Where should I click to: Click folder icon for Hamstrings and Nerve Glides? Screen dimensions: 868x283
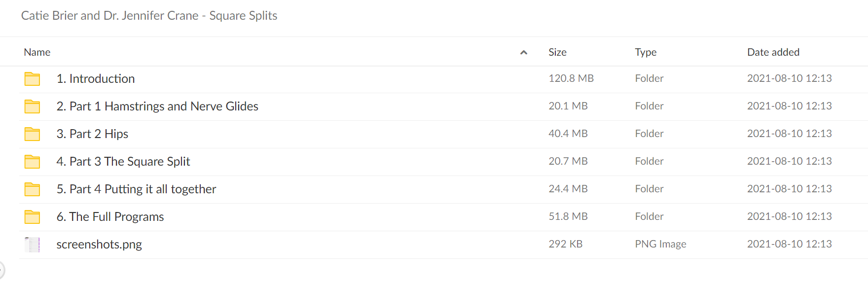point(32,106)
